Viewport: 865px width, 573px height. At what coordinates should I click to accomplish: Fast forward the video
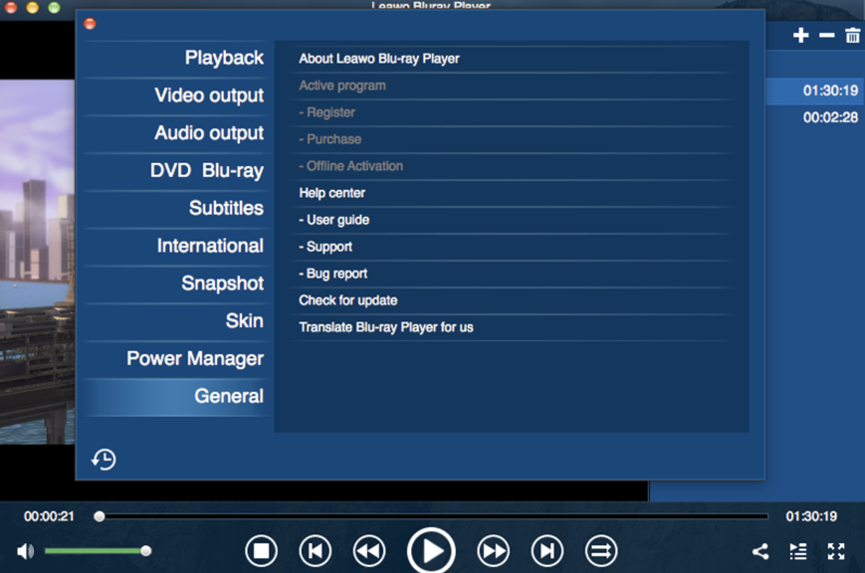point(493,550)
